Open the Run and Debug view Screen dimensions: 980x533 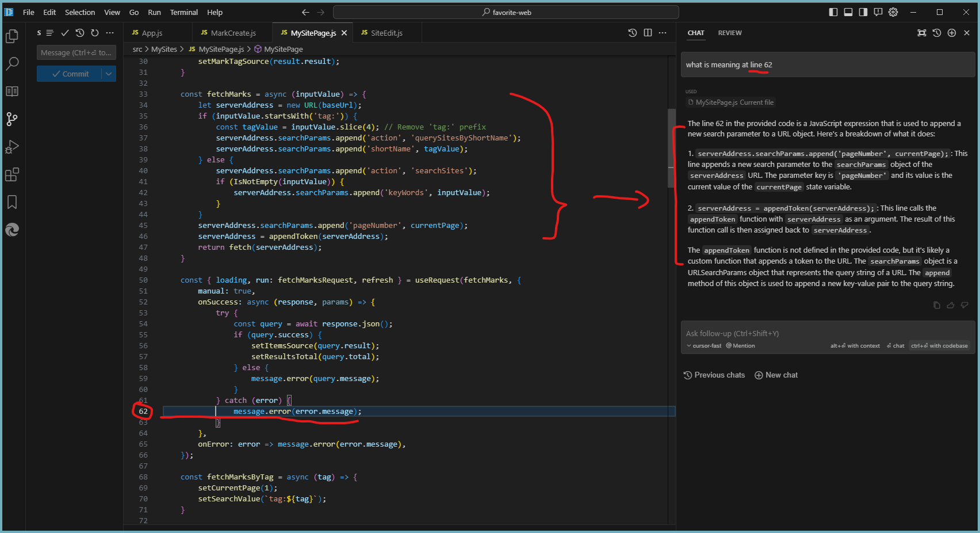(x=12, y=147)
